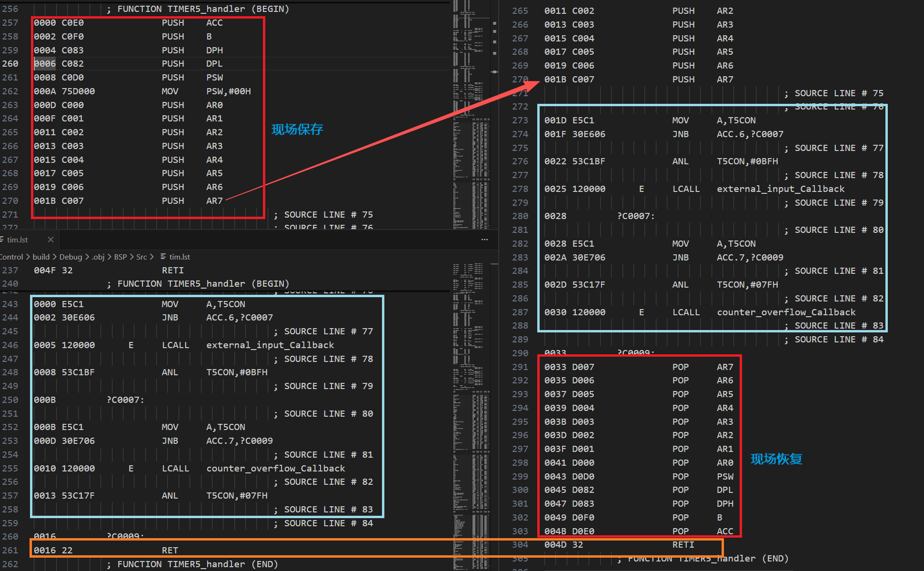The height and width of the screenshot is (571, 924).
Task: Click line number 304 RETI row gutter
Action: pos(520,544)
